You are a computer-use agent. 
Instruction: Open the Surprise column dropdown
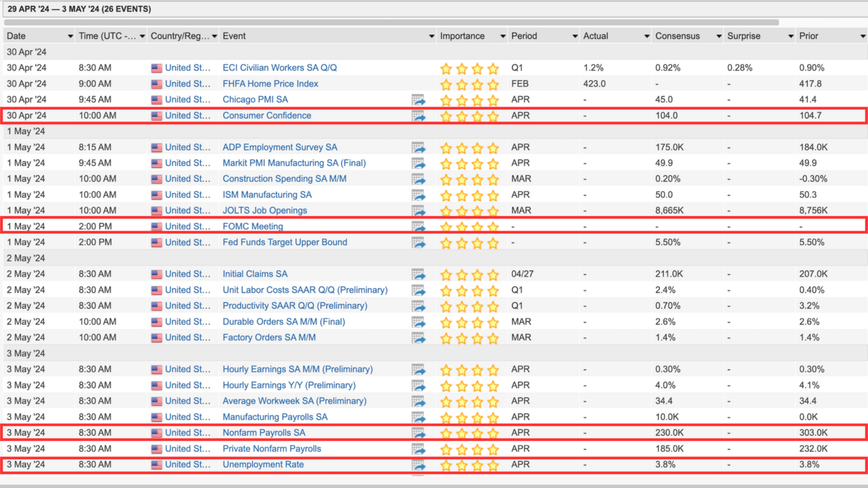pyautogui.click(x=791, y=36)
